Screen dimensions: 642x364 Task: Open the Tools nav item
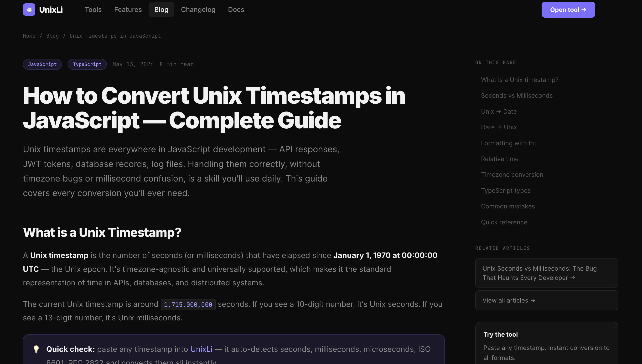(x=93, y=10)
